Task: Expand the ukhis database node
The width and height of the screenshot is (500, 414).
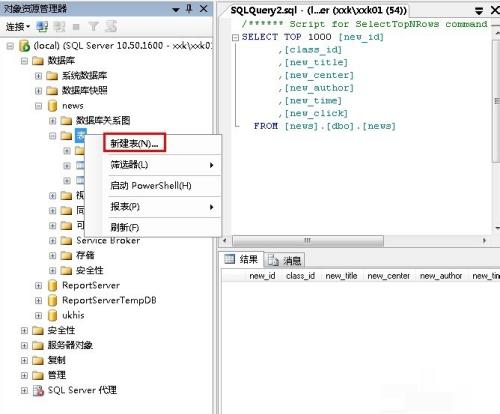Action: click(38, 315)
